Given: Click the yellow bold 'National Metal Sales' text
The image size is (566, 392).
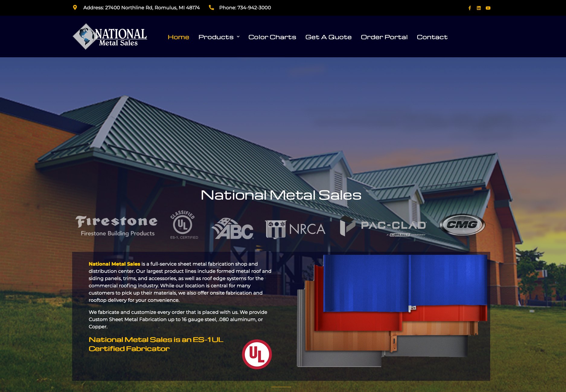Looking at the screenshot, I should pyautogui.click(x=114, y=264).
